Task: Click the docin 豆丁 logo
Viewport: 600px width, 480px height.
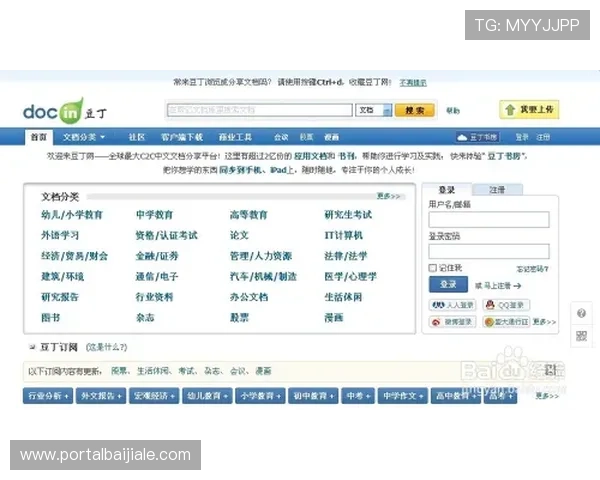Action: 65,111
